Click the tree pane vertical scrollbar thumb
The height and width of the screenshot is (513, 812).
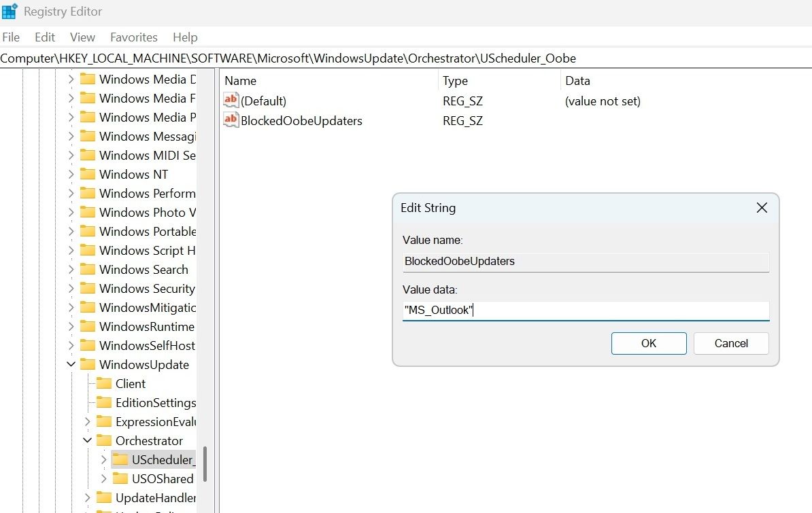coord(205,464)
